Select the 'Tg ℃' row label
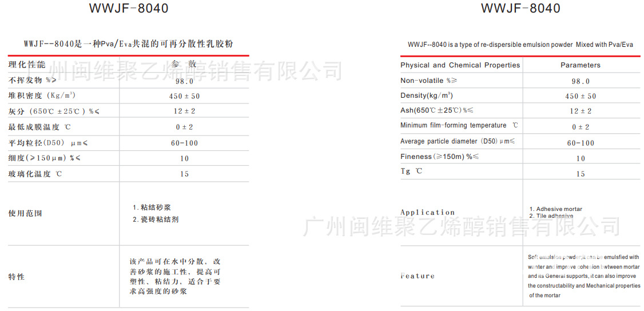The image size is (644, 311). pyautogui.click(x=411, y=171)
